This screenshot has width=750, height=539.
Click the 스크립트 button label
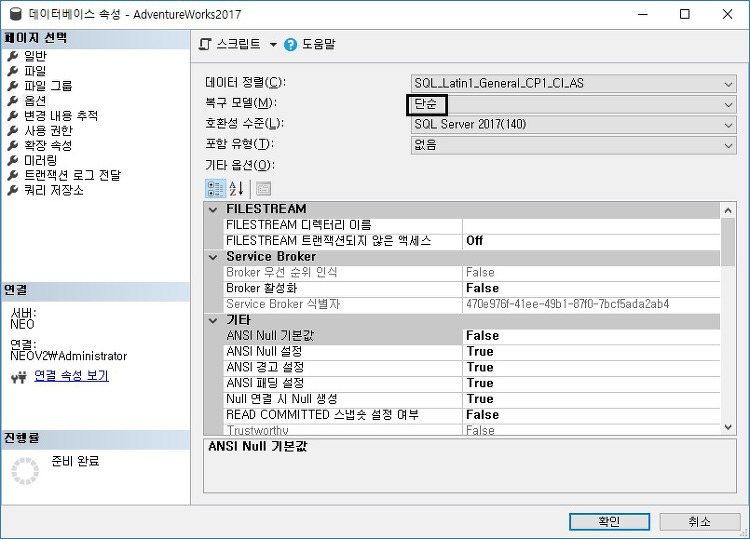239,44
